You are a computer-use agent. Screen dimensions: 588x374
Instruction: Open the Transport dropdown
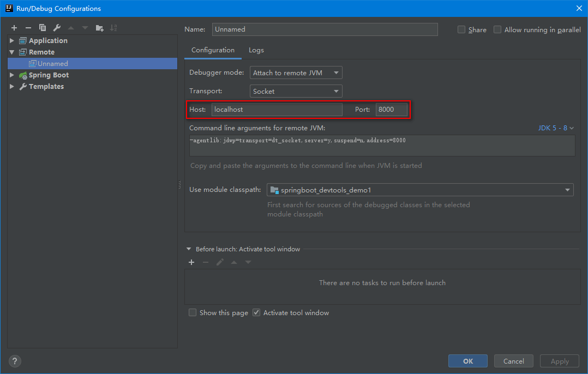tap(296, 91)
